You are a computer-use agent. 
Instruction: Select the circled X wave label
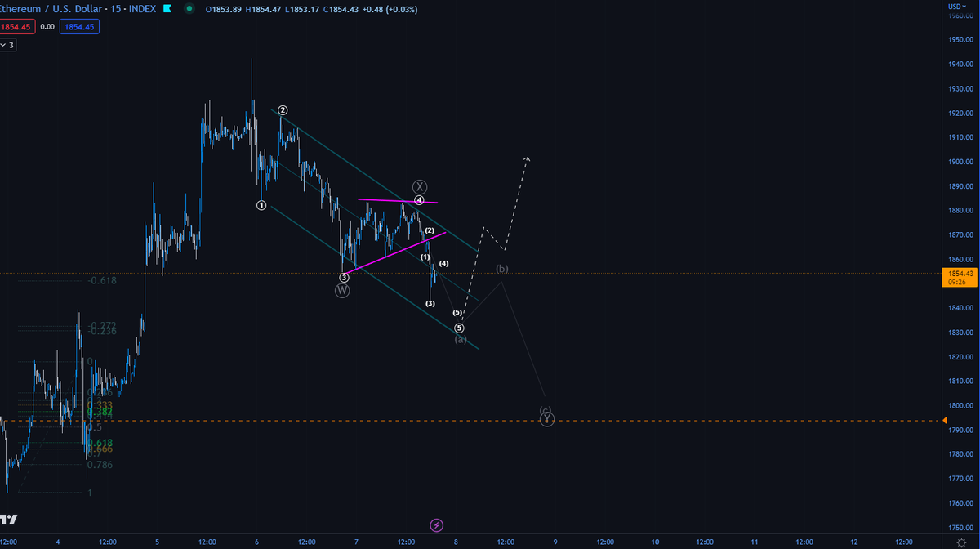pos(419,186)
